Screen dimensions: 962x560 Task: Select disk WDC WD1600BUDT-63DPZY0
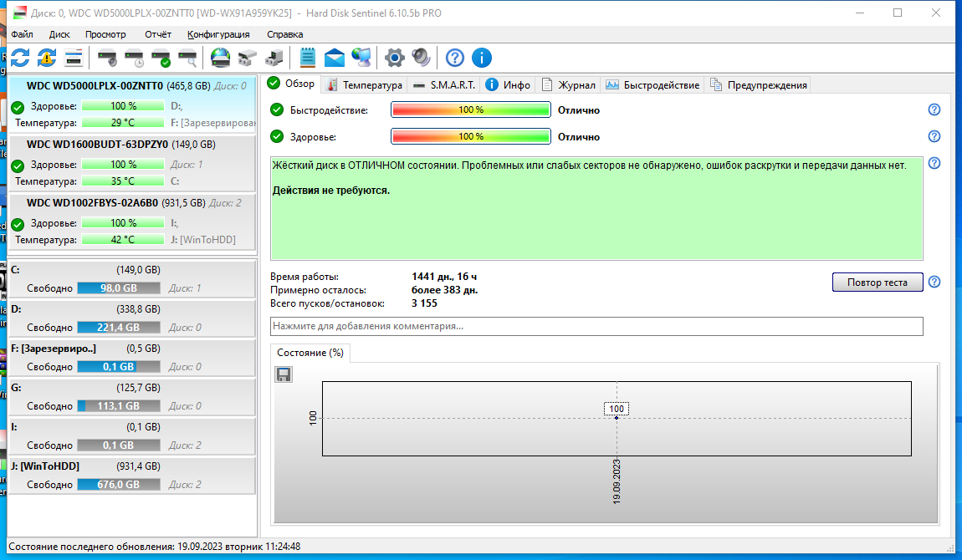(132, 163)
